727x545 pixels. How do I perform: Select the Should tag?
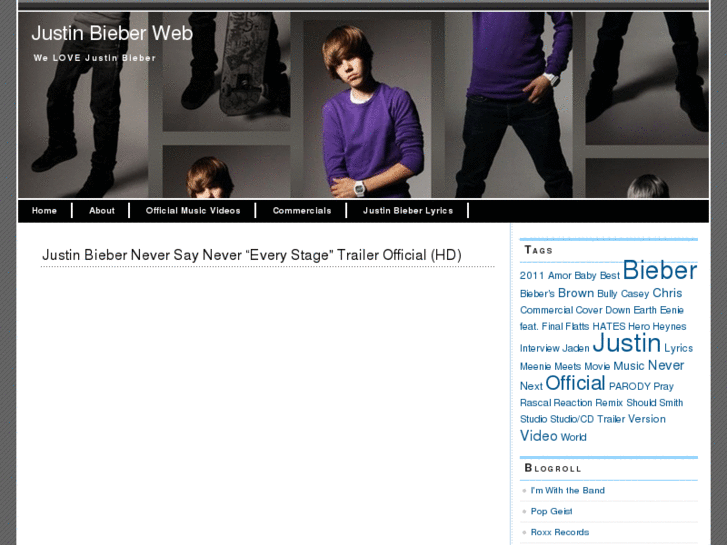(x=641, y=403)
